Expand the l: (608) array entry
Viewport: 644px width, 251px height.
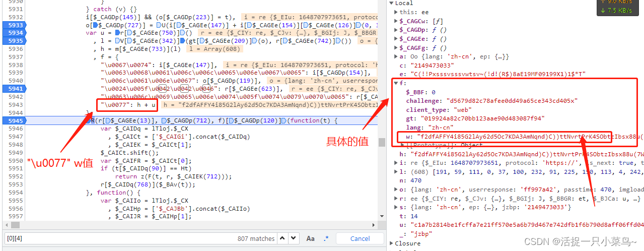pyautogui.click(x=396, y=172)
